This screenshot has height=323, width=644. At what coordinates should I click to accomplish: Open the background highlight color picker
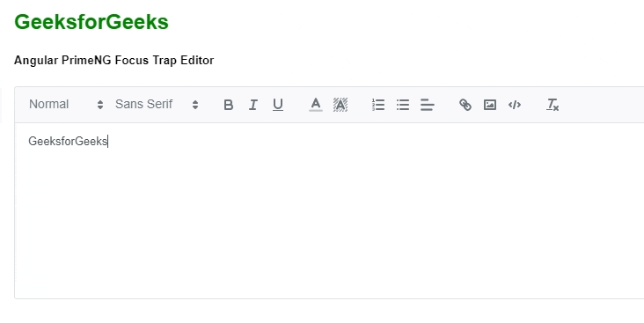tap(340, 105)
